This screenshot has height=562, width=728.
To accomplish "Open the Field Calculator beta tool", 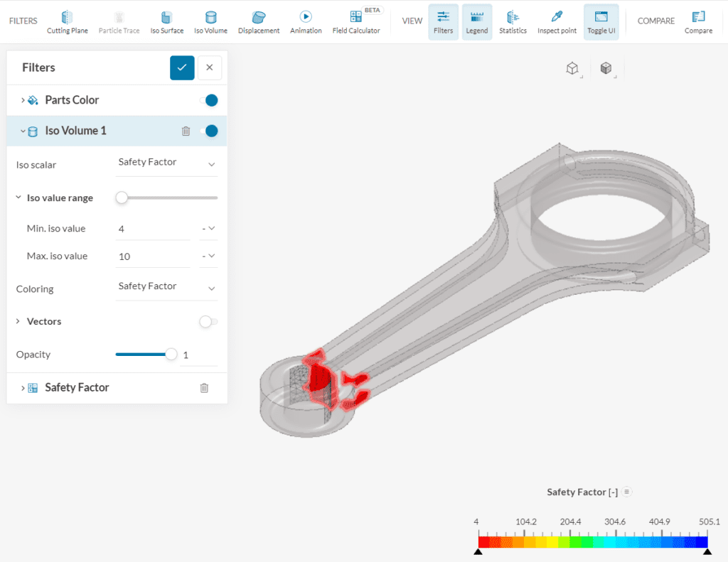I will (x=356, y=20).
